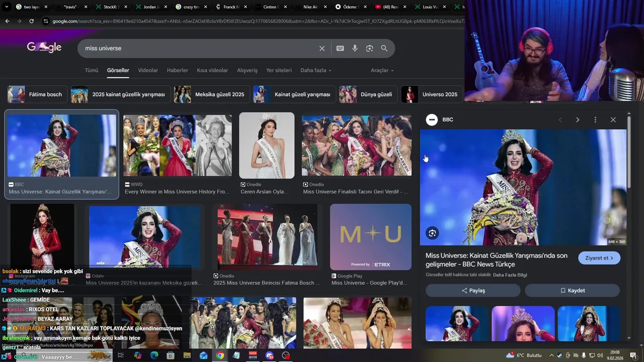Screen dimensions: 644x362
Task: Open Chrome in the Windows taskbar
Action: coord(220,355)
